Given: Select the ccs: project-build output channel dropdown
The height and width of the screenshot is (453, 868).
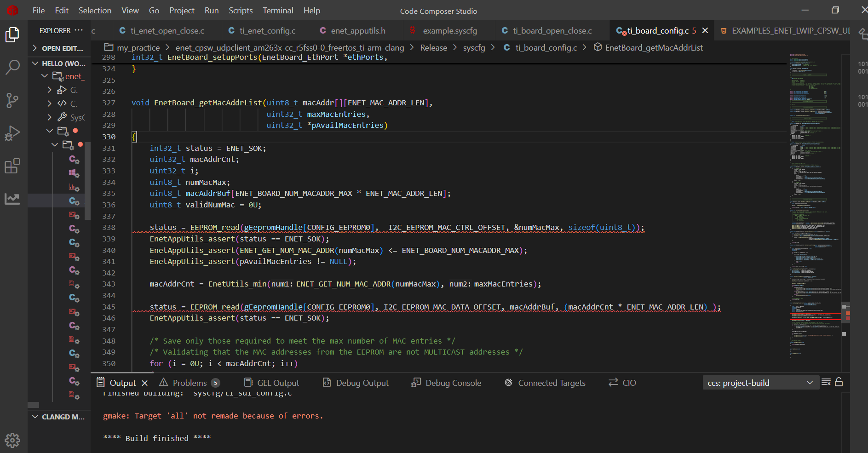Looking at the screenshot, I should (x=760, y=383).
